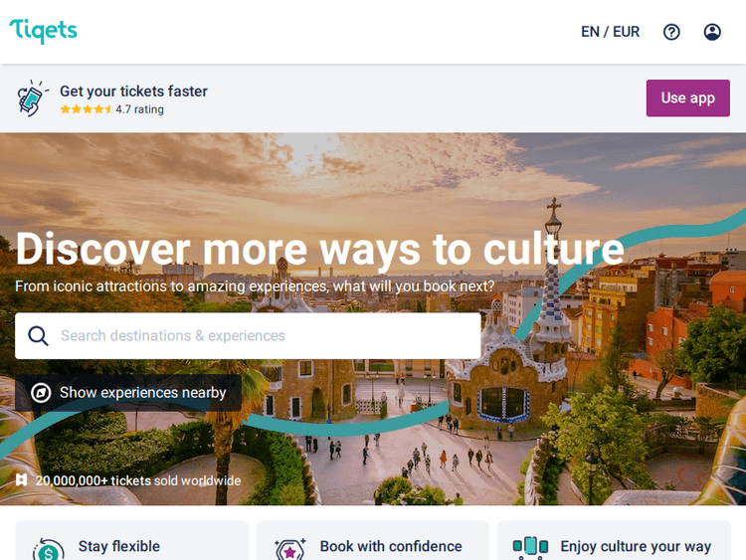Click the five-star 4.7 rating
Image resolution: width=746 pixels, height=560 pixels.
(x=111, y=109)
